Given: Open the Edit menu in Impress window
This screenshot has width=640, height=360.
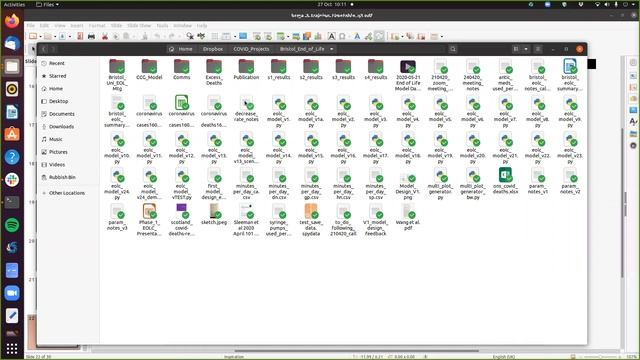Looking at the screenshot, I should coord(44,25).
